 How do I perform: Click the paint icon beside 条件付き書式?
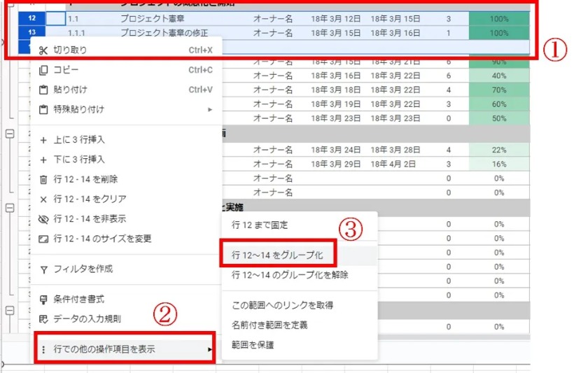pyautogui.click(x=43, y=300)
